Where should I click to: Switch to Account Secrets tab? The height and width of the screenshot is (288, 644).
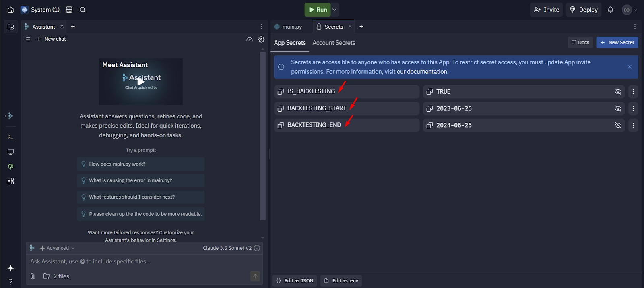[x=334, y=43]
